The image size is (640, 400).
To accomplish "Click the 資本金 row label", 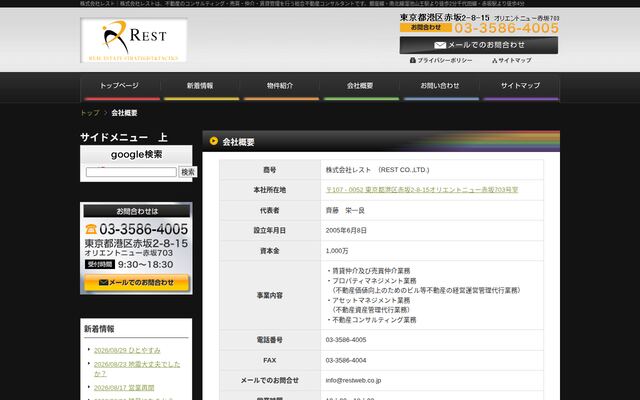I will [x=269, y=251].
